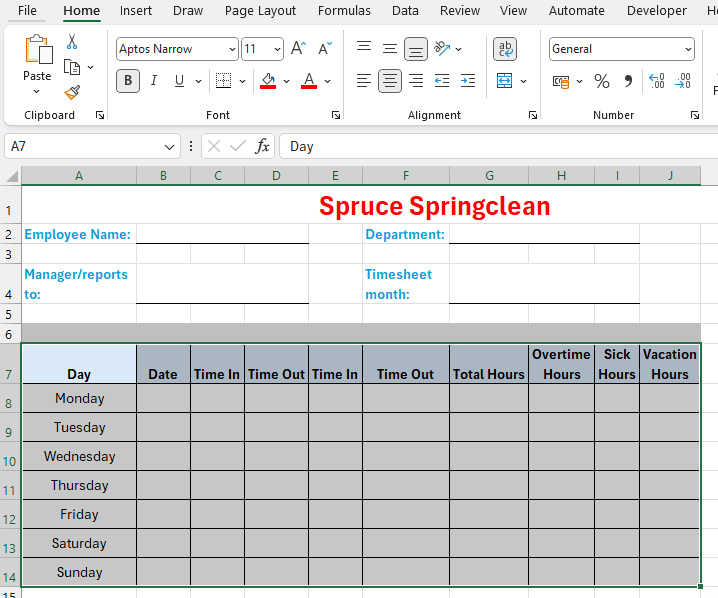The image size is (718, 598).
Task: Click the Percent Style icon
Action: pyautogui.click(x=601, y=81)
